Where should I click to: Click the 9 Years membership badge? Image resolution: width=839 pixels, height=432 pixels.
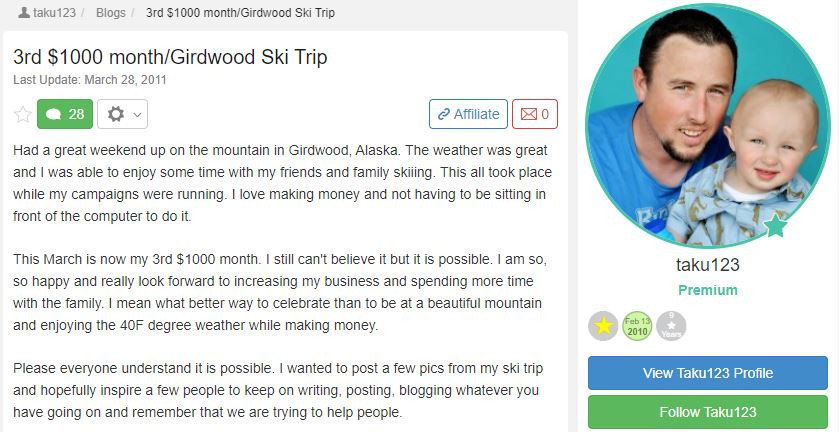(x=671, y=326)
